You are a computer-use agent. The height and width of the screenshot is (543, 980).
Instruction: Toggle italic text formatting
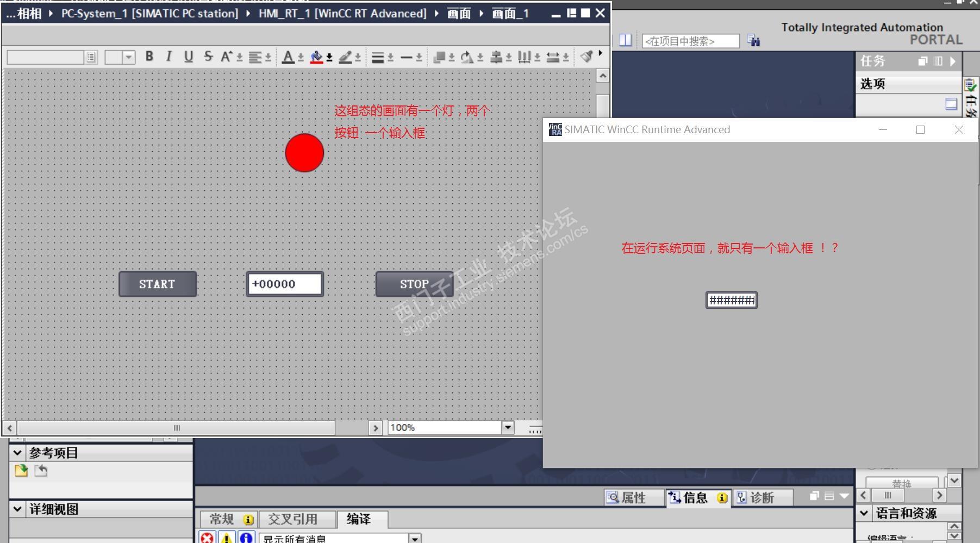point(169,57)
